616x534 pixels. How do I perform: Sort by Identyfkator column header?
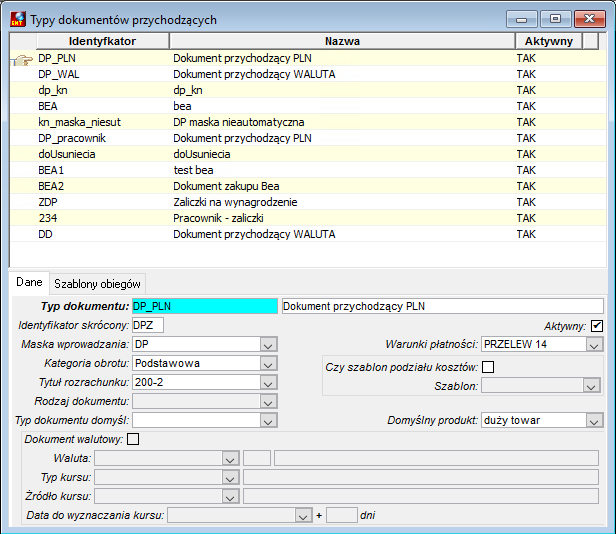point(103,41)
